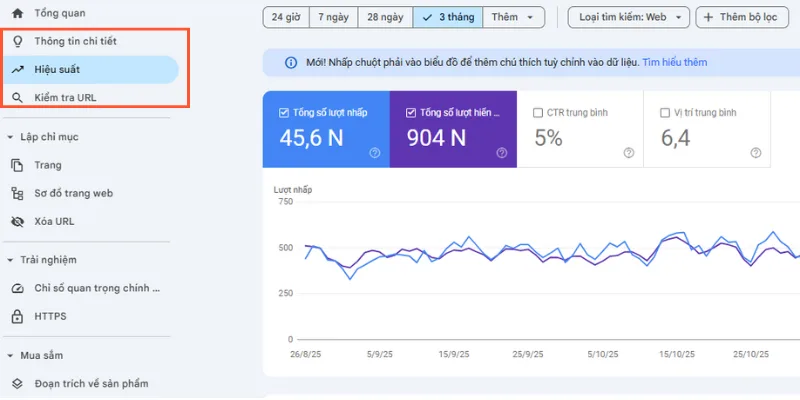
Task: Click the 5/9/25 date label on chart
Action: pos(380,355)
